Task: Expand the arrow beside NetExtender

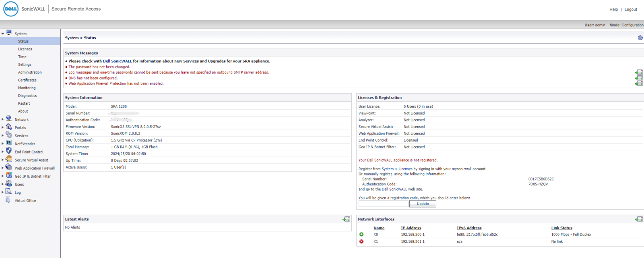Action: click(3, 144)
